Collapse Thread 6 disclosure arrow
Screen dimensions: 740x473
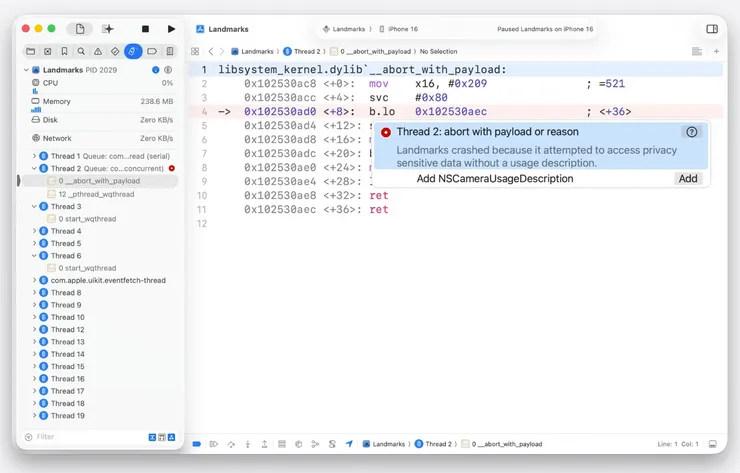click(x=34, y=255)
